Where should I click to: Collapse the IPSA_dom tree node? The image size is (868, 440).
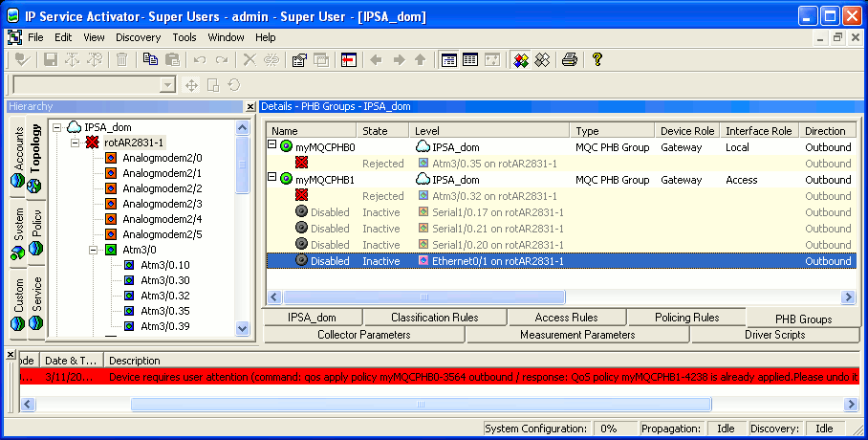click(x=57, y=127)
